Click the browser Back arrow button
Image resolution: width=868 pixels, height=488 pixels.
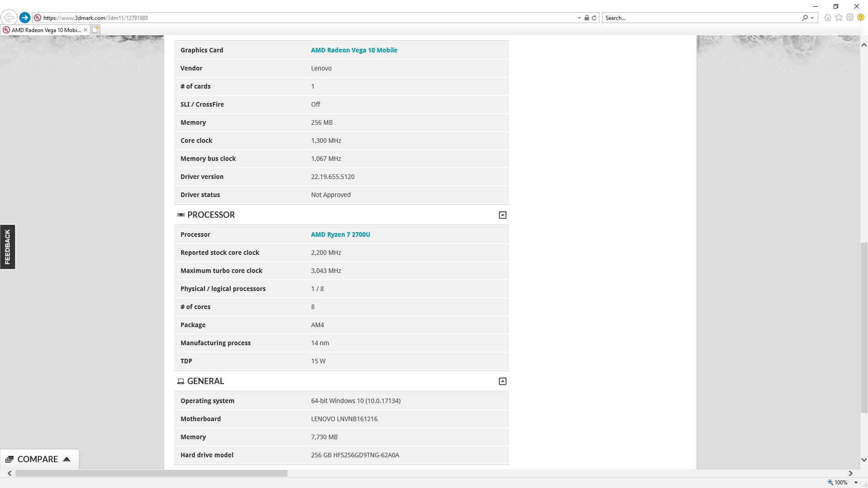click(9, 18)
